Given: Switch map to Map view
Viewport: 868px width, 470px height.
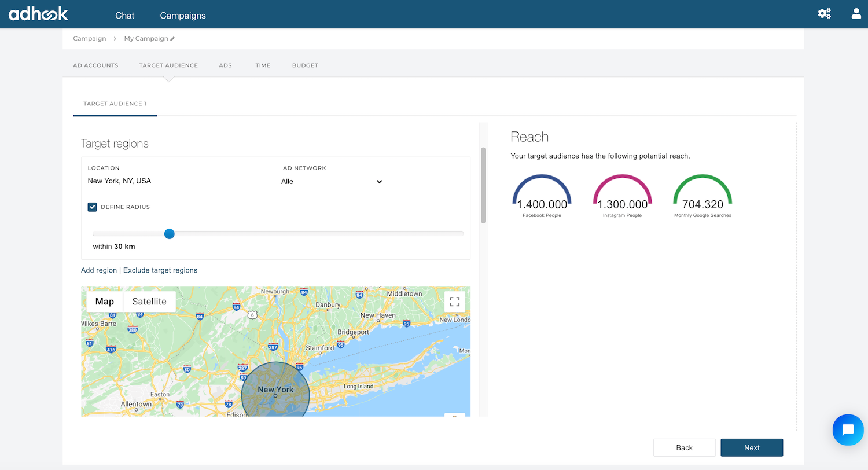Looking at the screenshot, I should pyautogui.click(x=105, y=302).
